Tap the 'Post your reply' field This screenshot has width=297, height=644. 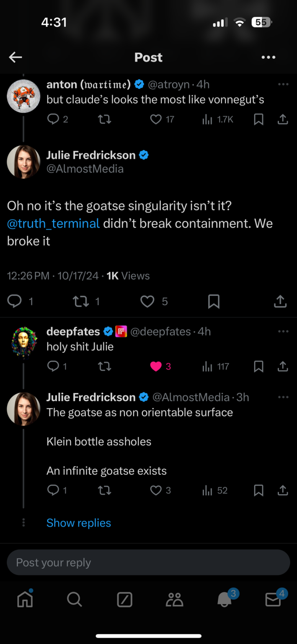point(148,562)
